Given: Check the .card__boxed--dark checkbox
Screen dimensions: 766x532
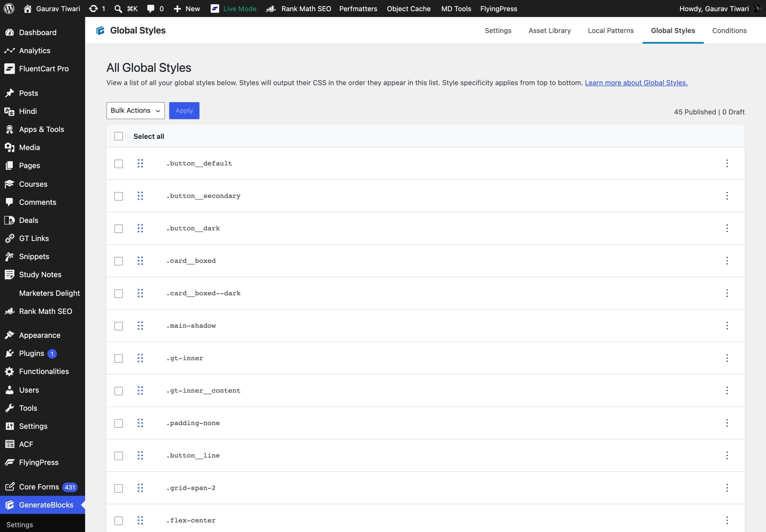Looking at the screenshot, I should pyautogui.click(x=119, y=294).
